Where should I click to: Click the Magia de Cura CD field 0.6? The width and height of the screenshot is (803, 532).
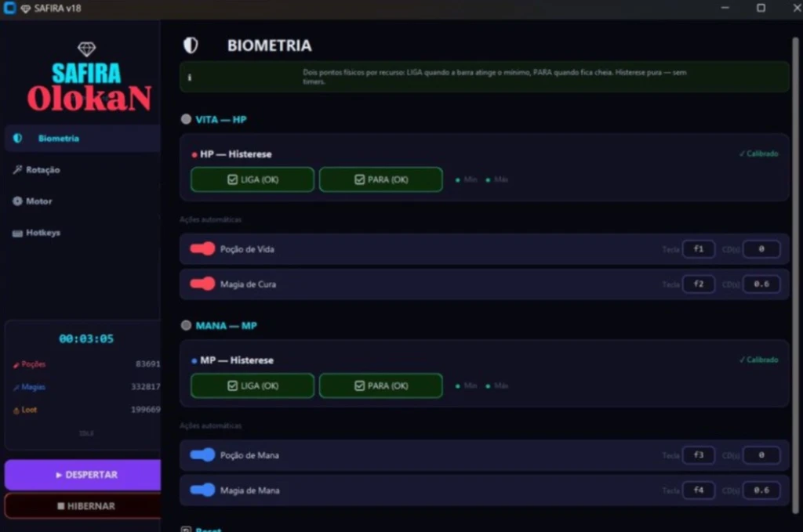(x=761, y=284)
